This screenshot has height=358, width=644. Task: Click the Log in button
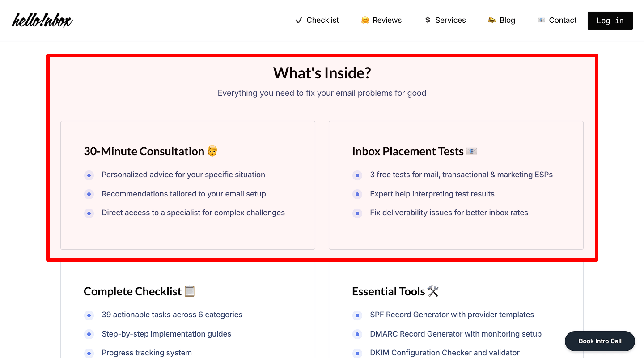610,20
